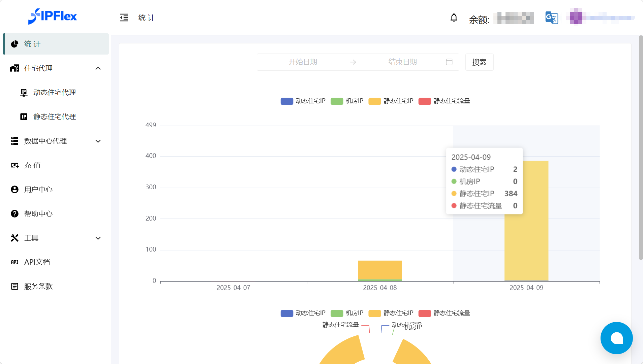The image size is (643, 364).
Task: Toggle 动态住宅IP series in bar chart legend
Action: click(303, 101)
